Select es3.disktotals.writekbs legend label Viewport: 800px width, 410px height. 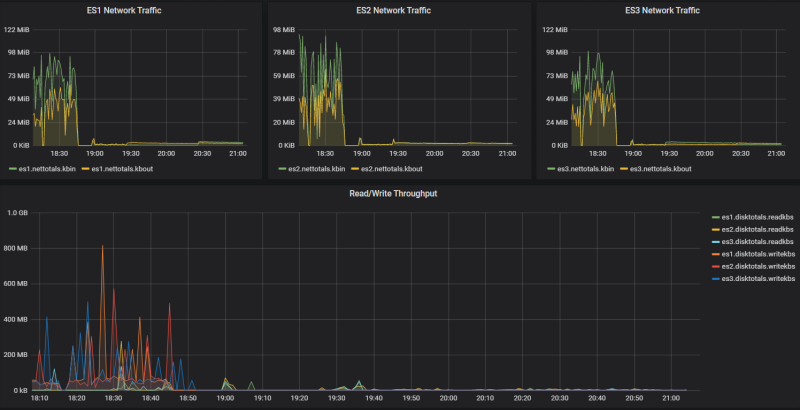click(x=758, y=278)
